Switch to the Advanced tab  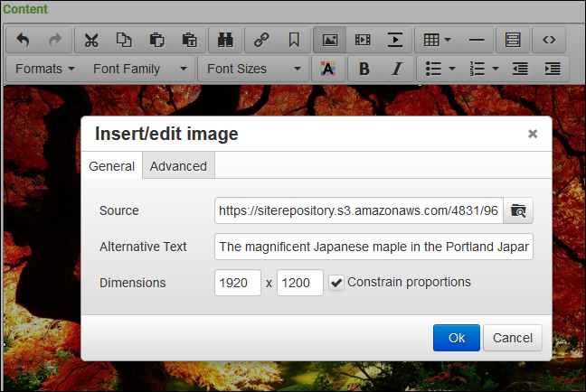(178, 166)
